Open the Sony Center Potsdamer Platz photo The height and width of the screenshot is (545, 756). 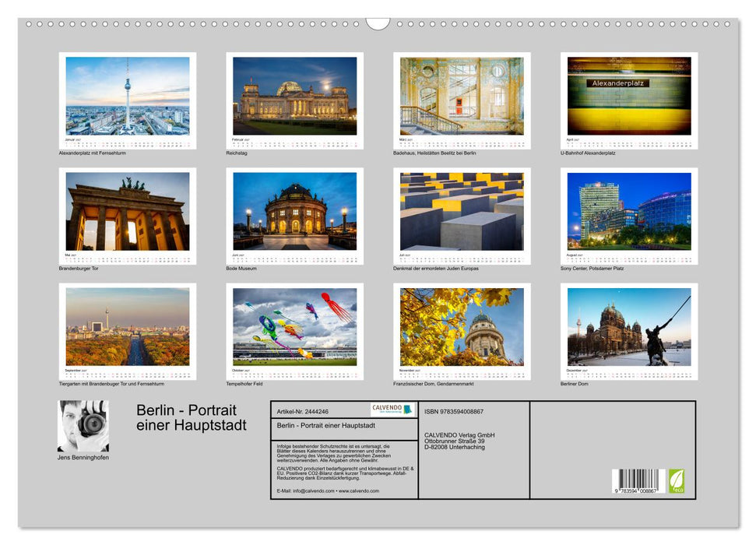(629, 211)
